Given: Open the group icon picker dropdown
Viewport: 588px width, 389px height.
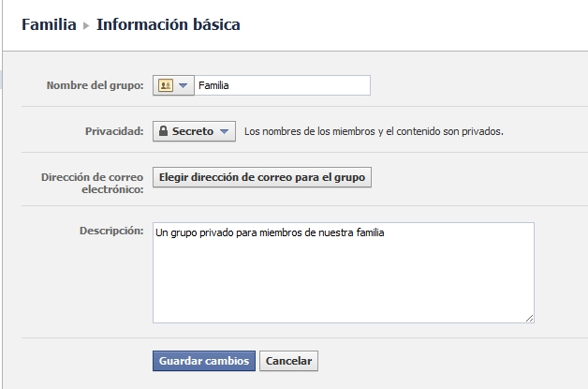Looking at the screenshot, I should click(x=173, y=85).
